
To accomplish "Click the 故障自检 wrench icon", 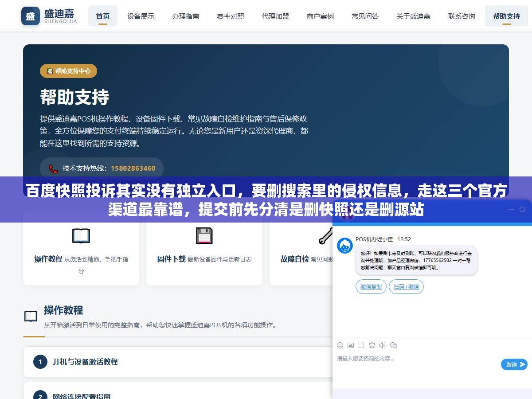I will coord(326,235).
